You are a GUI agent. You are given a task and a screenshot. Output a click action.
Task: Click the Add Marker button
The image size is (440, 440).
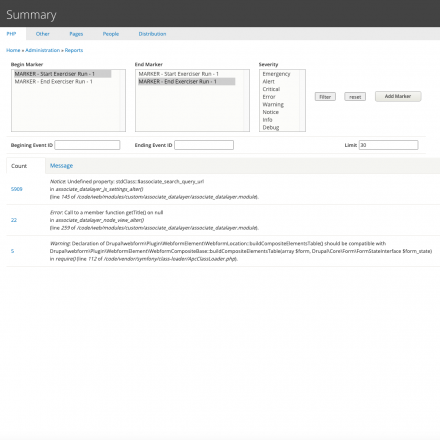click(398, 96)
